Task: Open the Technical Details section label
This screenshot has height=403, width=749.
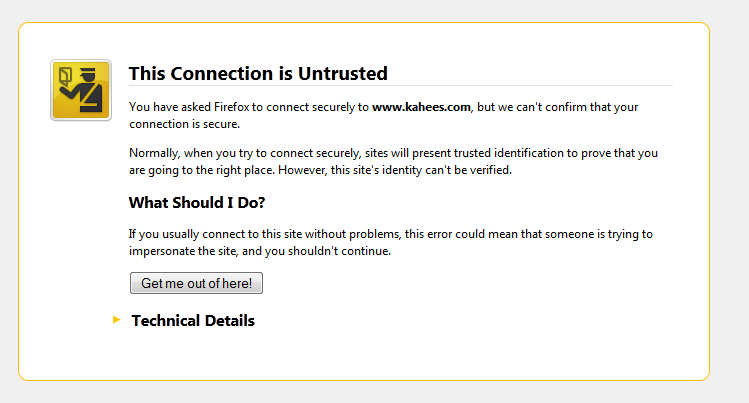Action: [193, 320]
